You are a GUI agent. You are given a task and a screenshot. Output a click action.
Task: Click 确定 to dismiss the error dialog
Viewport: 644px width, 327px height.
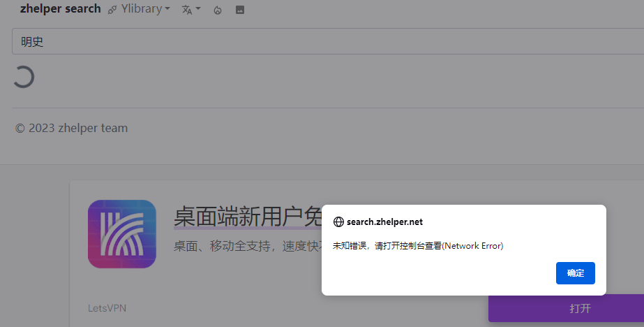point(575,273)
